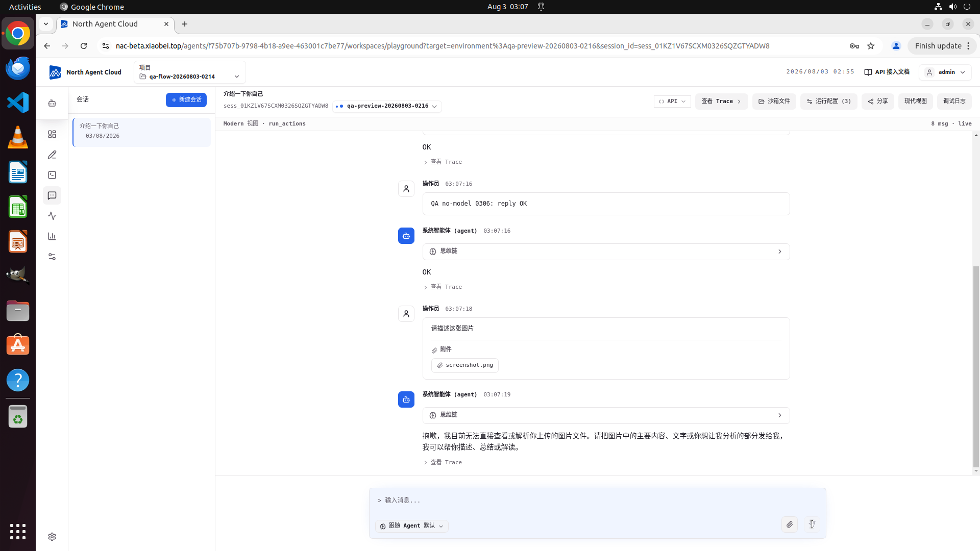Show applications grid in the dock

pos(18,532)
